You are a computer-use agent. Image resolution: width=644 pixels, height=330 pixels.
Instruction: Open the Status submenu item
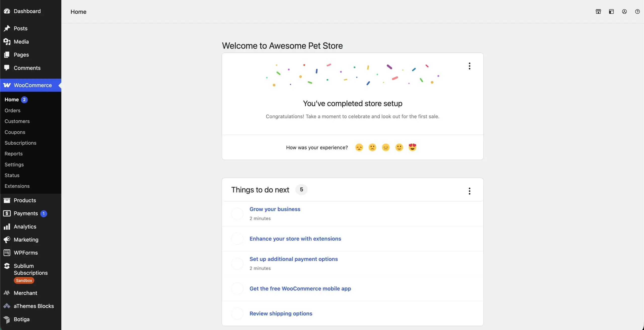pyautogui.click(x=12, y=175)
